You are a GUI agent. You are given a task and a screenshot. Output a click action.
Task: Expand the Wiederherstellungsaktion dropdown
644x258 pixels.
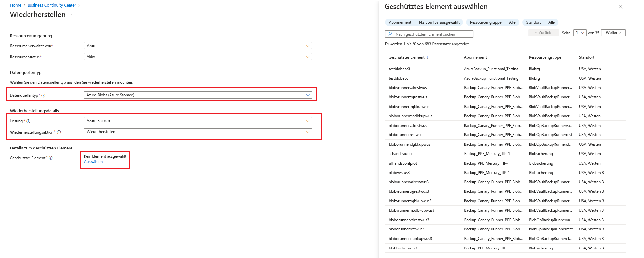198,132
